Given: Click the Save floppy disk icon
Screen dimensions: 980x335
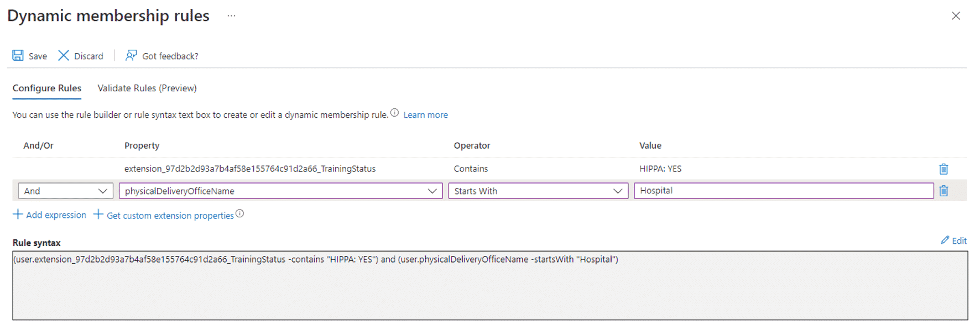Looking at the screenshot, I should coord(18,55).
